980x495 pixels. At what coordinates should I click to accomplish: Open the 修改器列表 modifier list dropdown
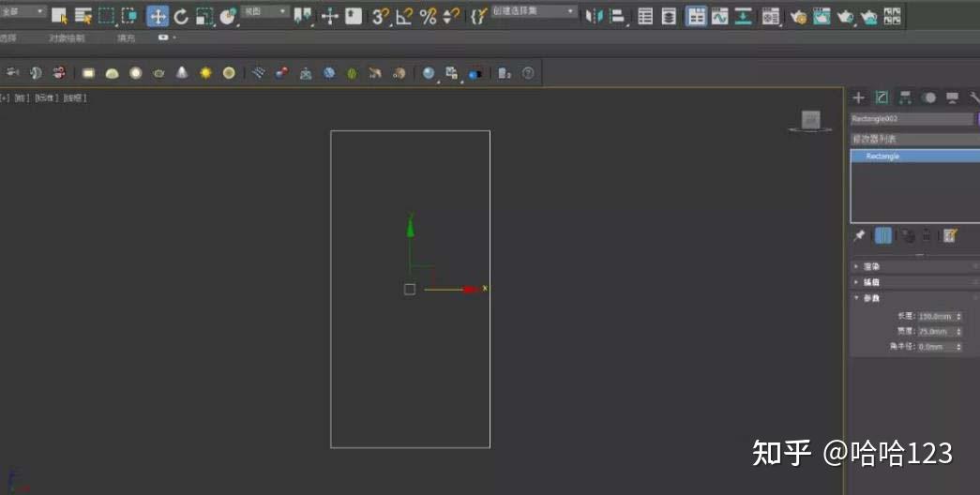tap(915, 139)
